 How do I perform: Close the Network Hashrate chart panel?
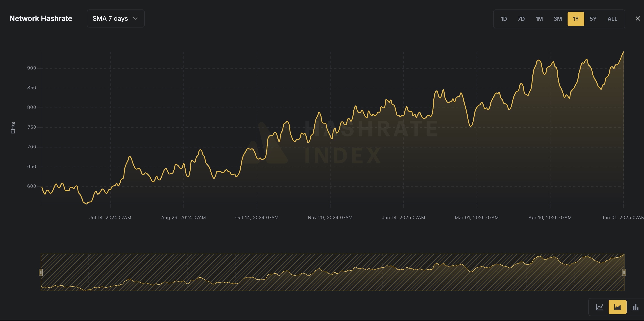pos(638,18)
